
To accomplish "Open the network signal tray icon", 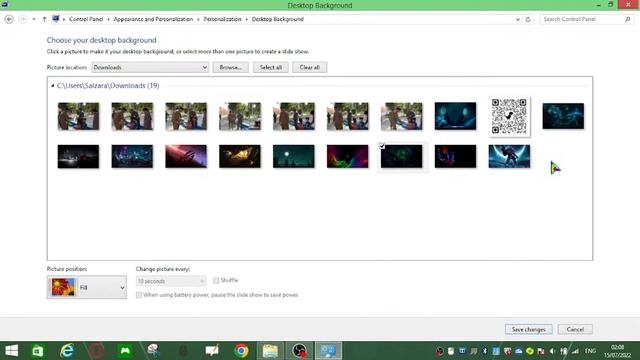I will click(575, 351).
